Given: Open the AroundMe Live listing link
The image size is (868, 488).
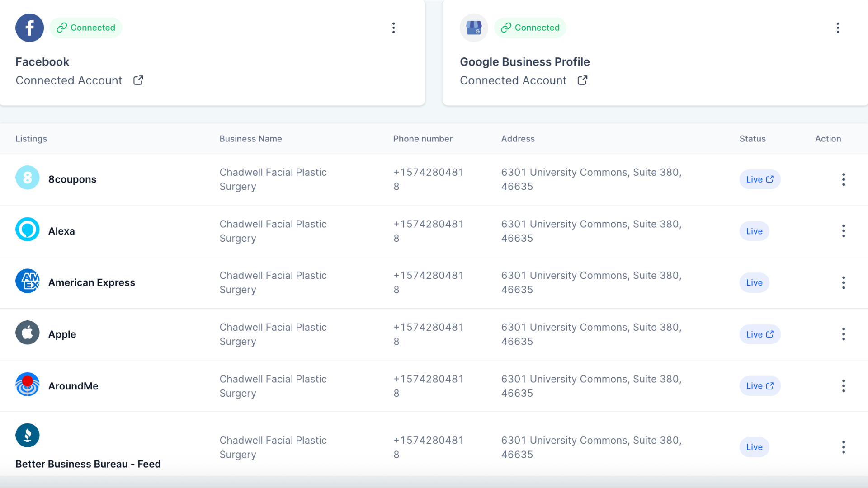Looking at the screenshot, I should point(760,386).
